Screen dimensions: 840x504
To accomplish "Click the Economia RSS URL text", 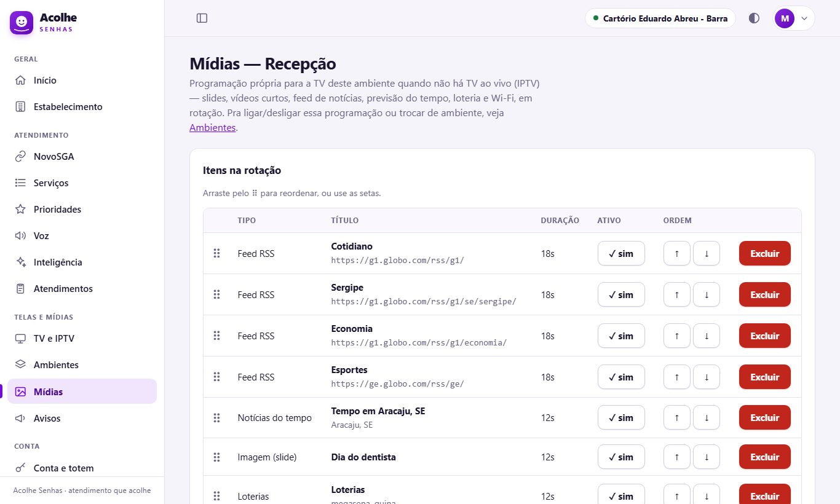I will pos(419,342).
